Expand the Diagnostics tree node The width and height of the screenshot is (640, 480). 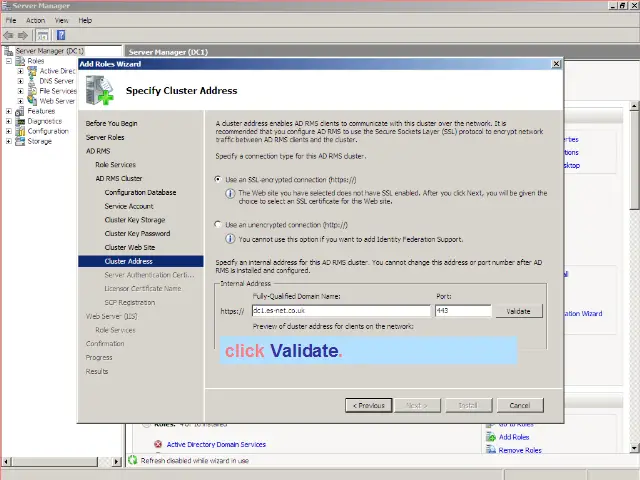(x=8, y=121)
